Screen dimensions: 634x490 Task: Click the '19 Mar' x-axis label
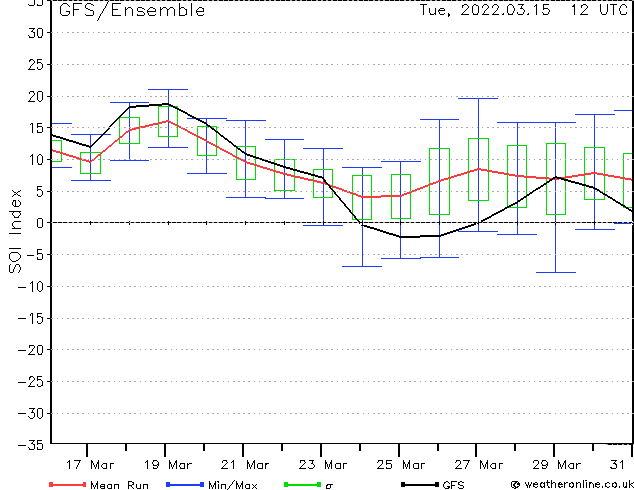(x=167, y=465)
